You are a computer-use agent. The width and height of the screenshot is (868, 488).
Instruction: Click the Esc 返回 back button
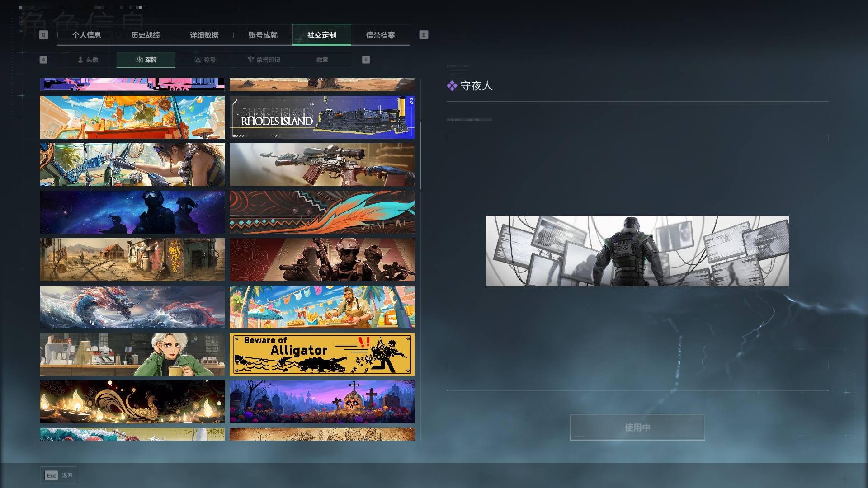[x=58, y=475]
